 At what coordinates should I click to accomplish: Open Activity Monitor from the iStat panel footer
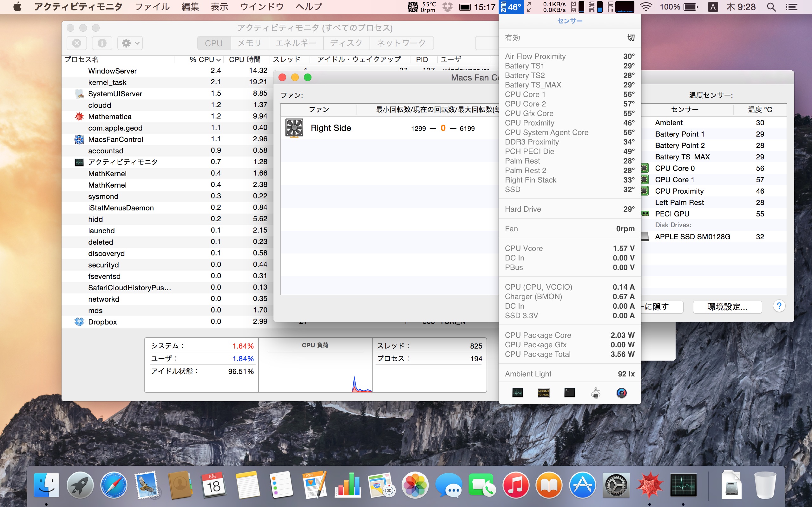pyautogui.click(x=517, y=393)
